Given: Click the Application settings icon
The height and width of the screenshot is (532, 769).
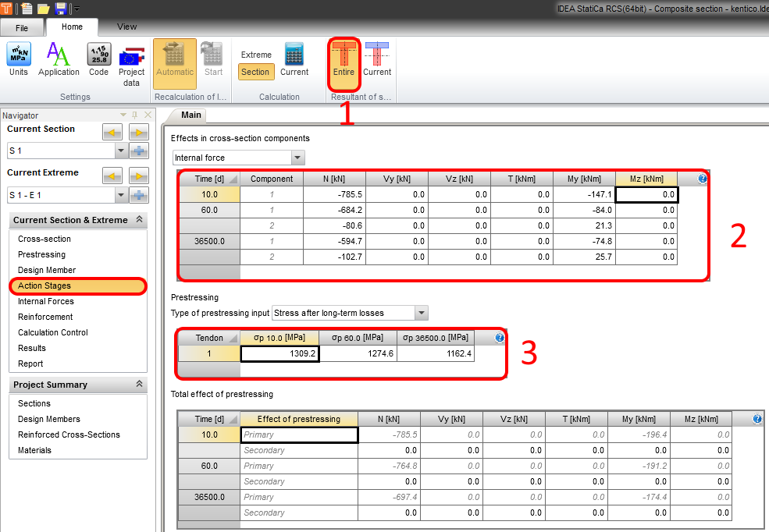Looking at the screenshot, I should click(59, 60).
